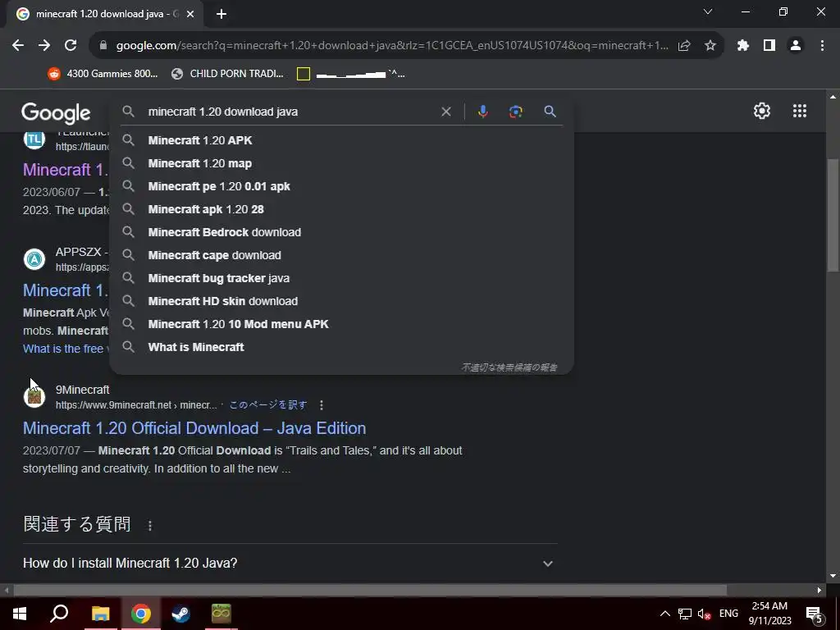Choose suggestion Minecraft 1.20 10 Mod menu APK
Screen dimensions: 840x630
342,325
